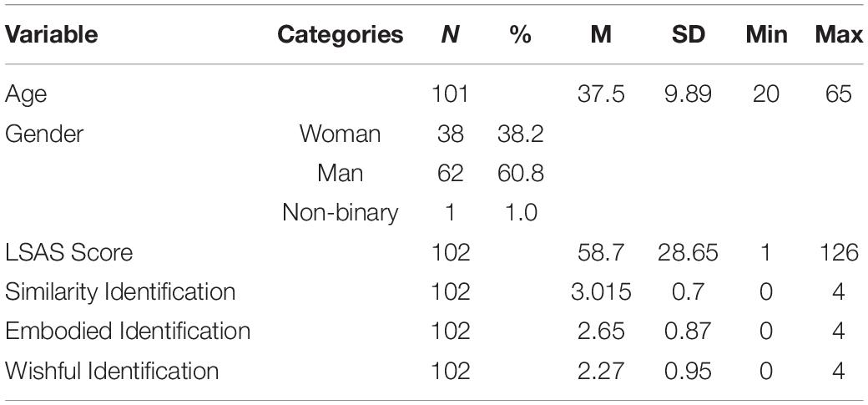Select the Age row label

point(26,94)
